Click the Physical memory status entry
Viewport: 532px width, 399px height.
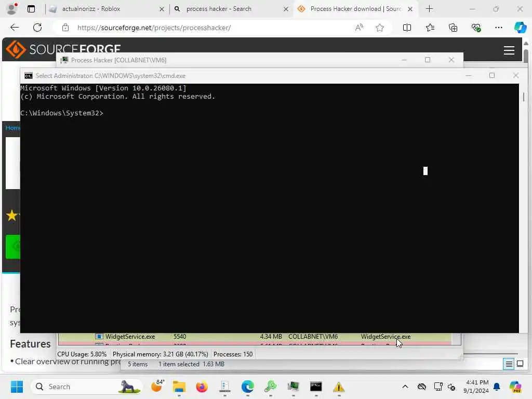pyautogui.click(x=160, y=354)
